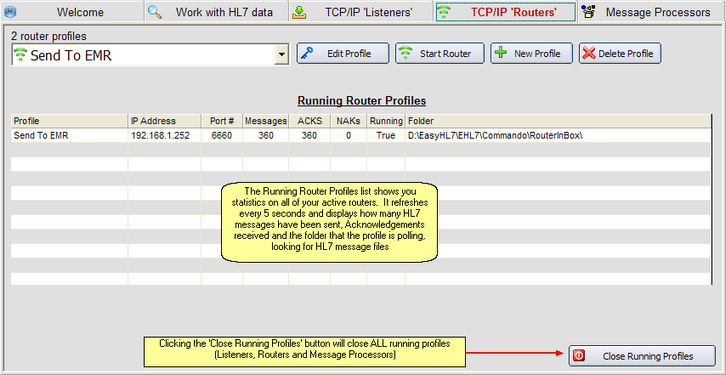Click the Send To EMR profile combo box
The width and height of the screenshot is (726, 375).
point(150,56)
